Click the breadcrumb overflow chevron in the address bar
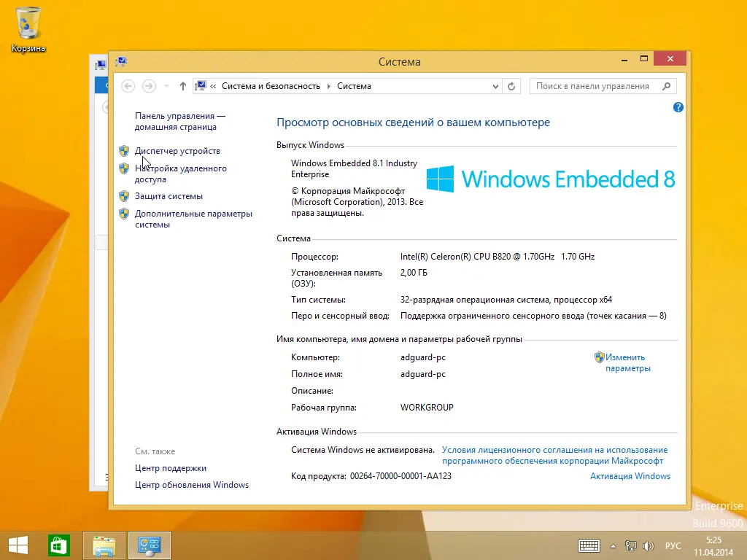The height and width of the screenshot is (560, 747). 212,85
